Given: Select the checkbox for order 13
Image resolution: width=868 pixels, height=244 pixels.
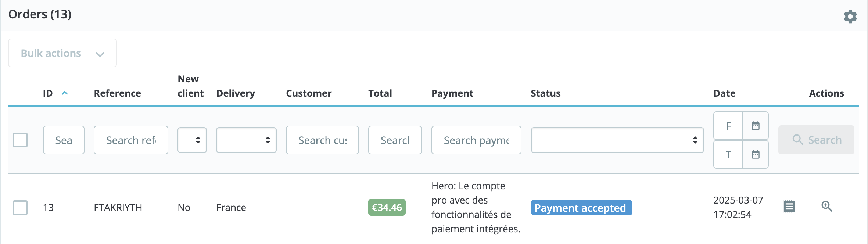Looking at the screenshot, I should (x=20, y=208).
